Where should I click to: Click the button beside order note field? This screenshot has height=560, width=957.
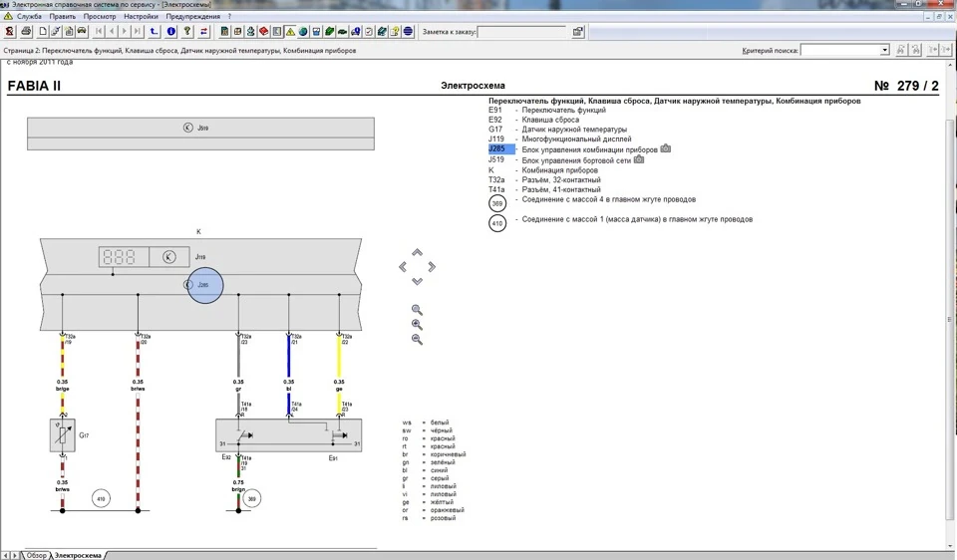(x=577, y=32)
